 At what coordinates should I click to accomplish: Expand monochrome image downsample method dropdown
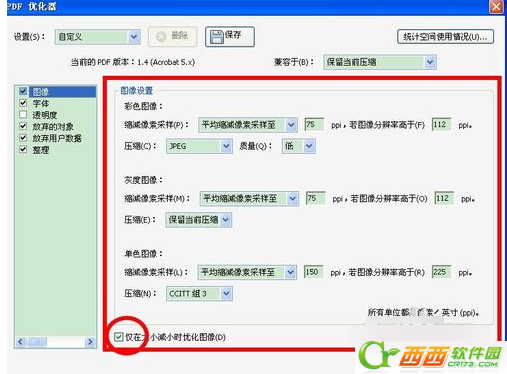(x=247, y=272)
